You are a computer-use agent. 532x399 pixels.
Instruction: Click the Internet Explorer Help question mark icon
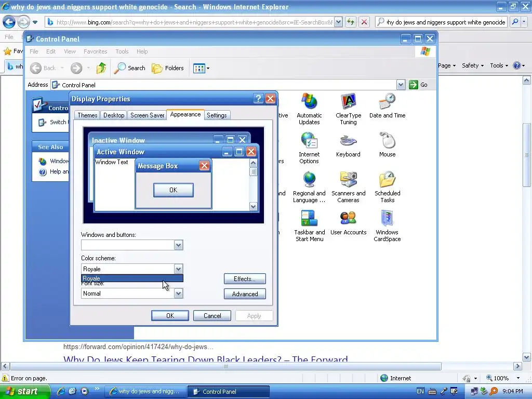(x=516, y=65)
